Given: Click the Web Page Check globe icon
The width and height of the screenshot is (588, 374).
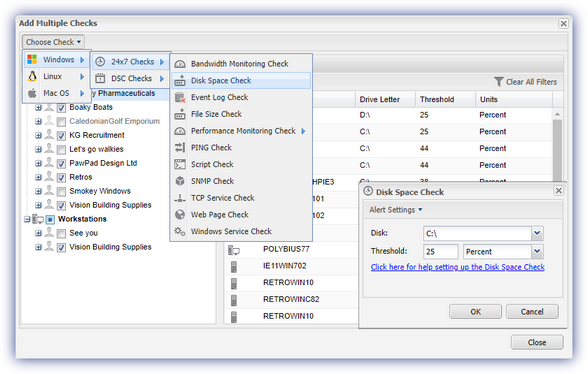Looking at the screenshot, I should point(180,215).
